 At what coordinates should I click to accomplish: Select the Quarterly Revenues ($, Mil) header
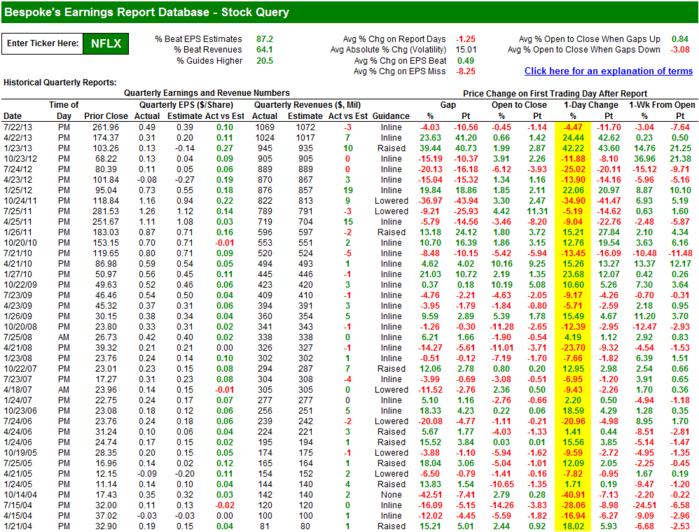tap(307, 105)
